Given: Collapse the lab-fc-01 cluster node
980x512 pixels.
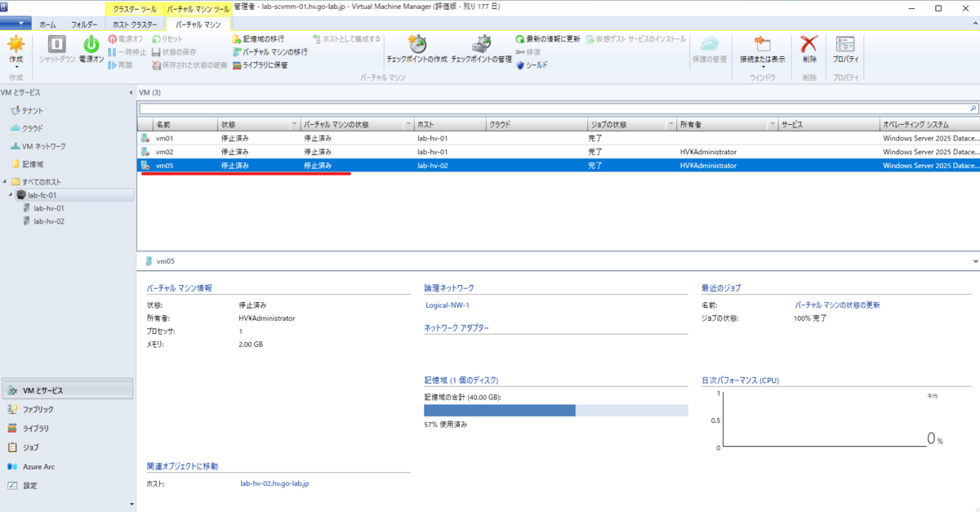Looking at the screenshot, I should (11, 195).
